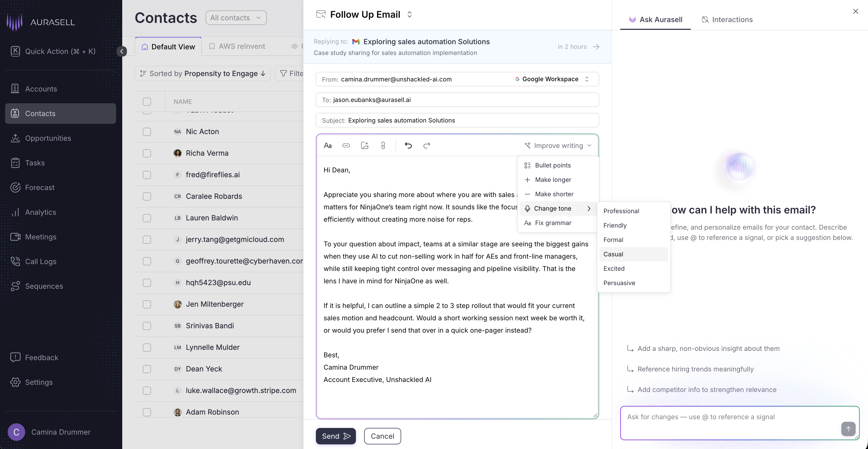Viewport: 868px width, 449px height.
Task: Click the redo arrow icon
Action: (x=427, y=145)
